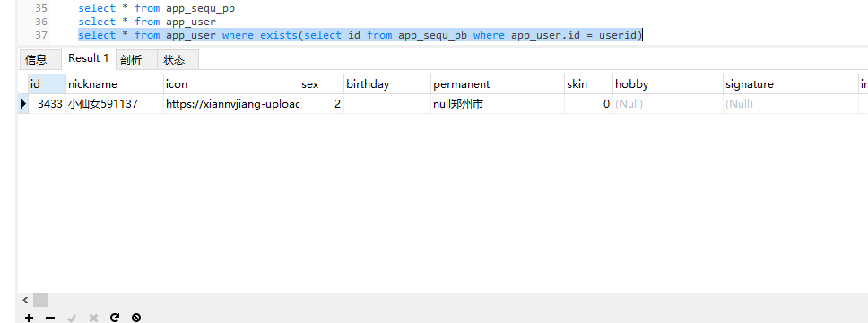Select the nickname column header
The width and height of the screenshot is (868, 323).
pos(115,84)
